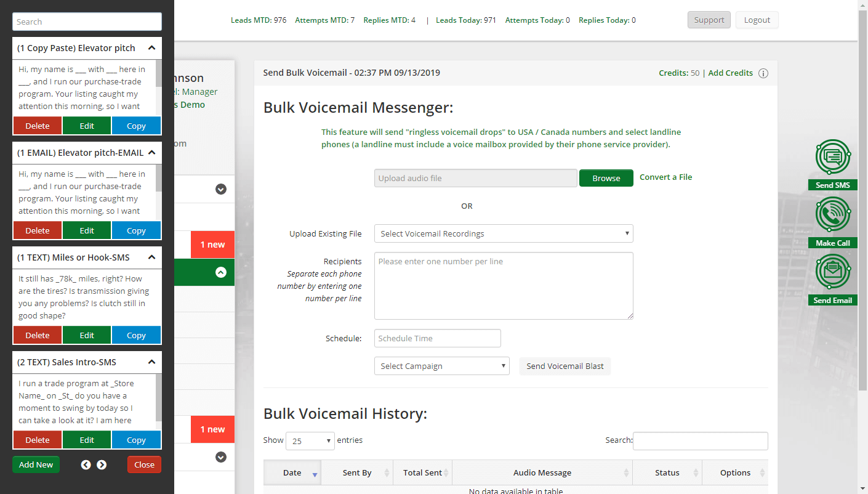Go to next template page arrow
Image resolution: width=868 pixels, height=494 pixels.
click(x=102, y=465)
